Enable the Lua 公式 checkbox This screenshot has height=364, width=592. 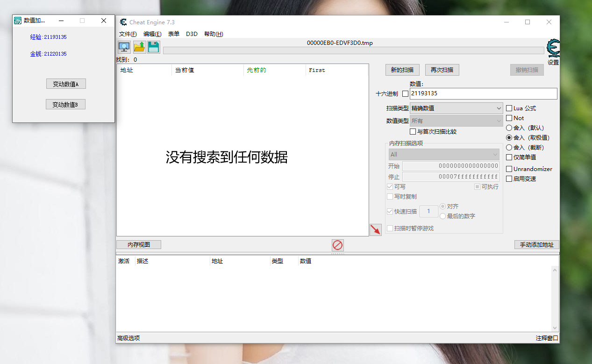pyautogui.click(x=509, y=108)
